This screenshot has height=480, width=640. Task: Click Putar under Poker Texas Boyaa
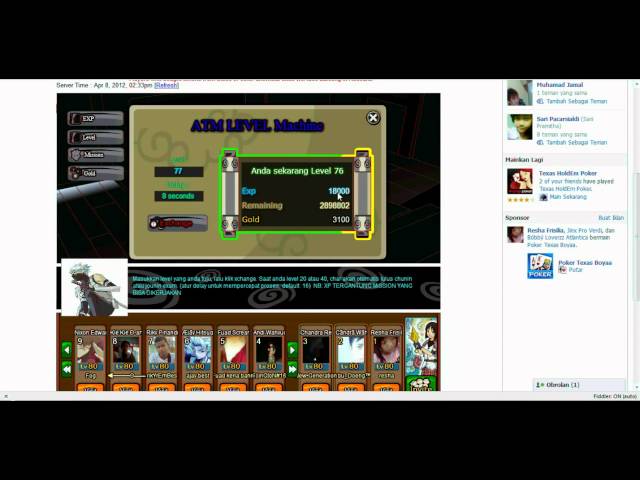point(576,270)
